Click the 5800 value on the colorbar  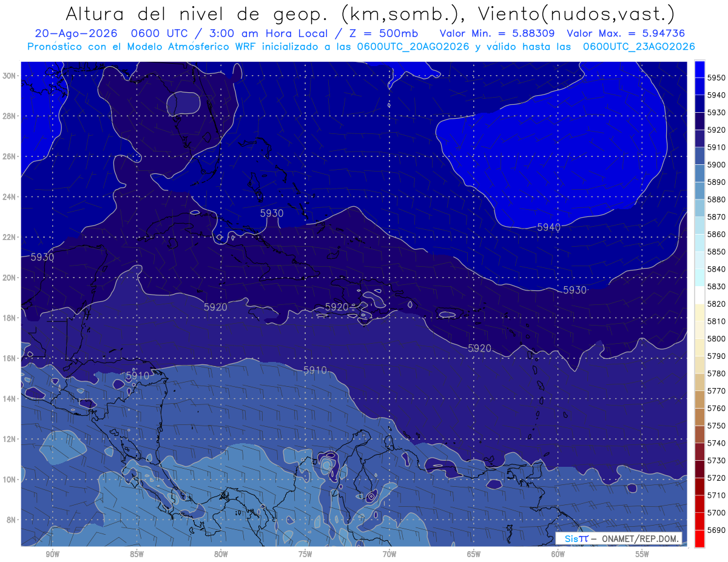716,339
